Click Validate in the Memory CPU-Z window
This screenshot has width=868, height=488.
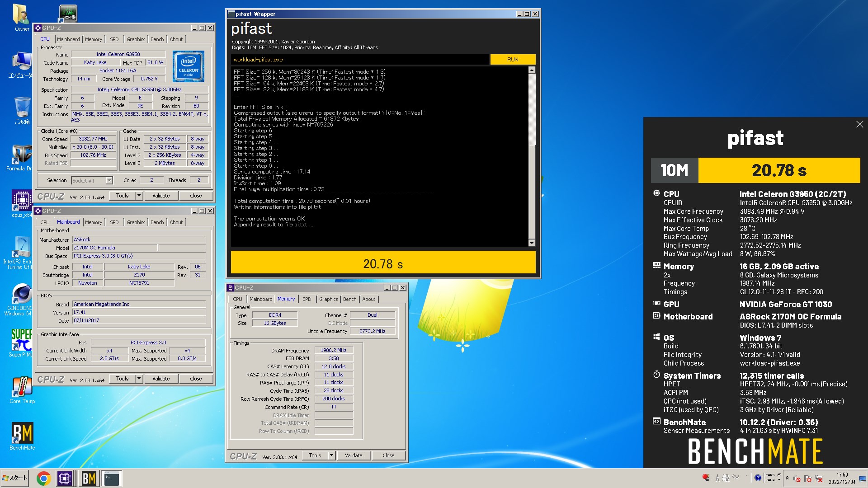(354, 455)
